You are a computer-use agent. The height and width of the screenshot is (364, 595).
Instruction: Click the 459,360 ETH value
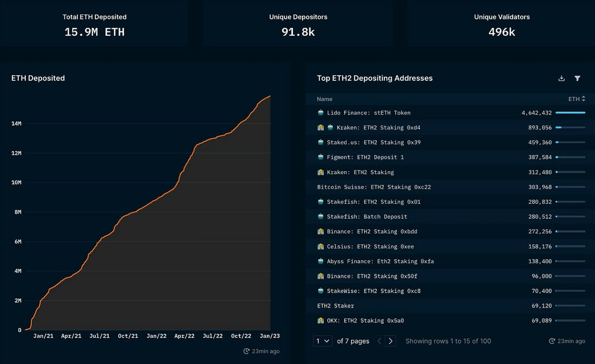pyautogui.click(x=540, y=142)
